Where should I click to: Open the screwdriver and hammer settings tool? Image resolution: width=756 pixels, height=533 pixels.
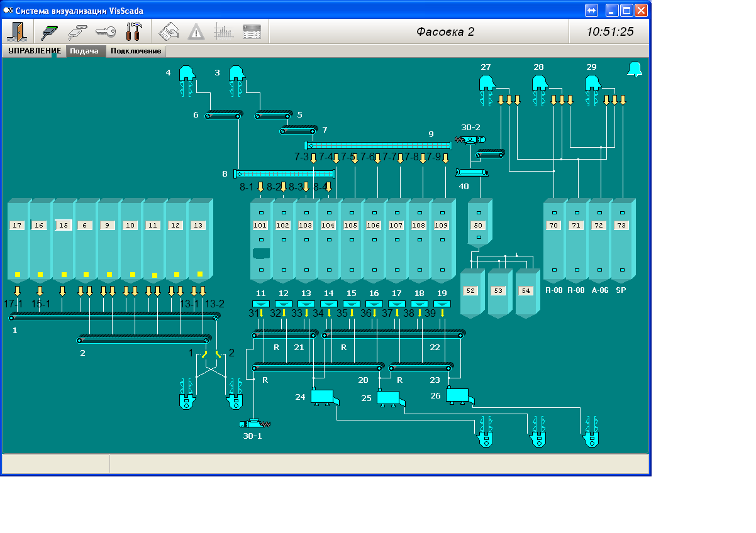[134, 31]
